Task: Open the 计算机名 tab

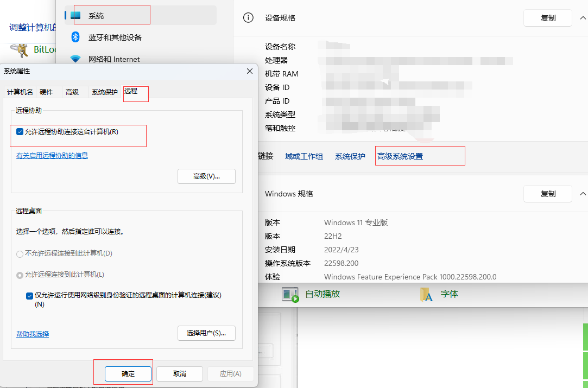Action: pyautogui.click(x=20, y=92)
